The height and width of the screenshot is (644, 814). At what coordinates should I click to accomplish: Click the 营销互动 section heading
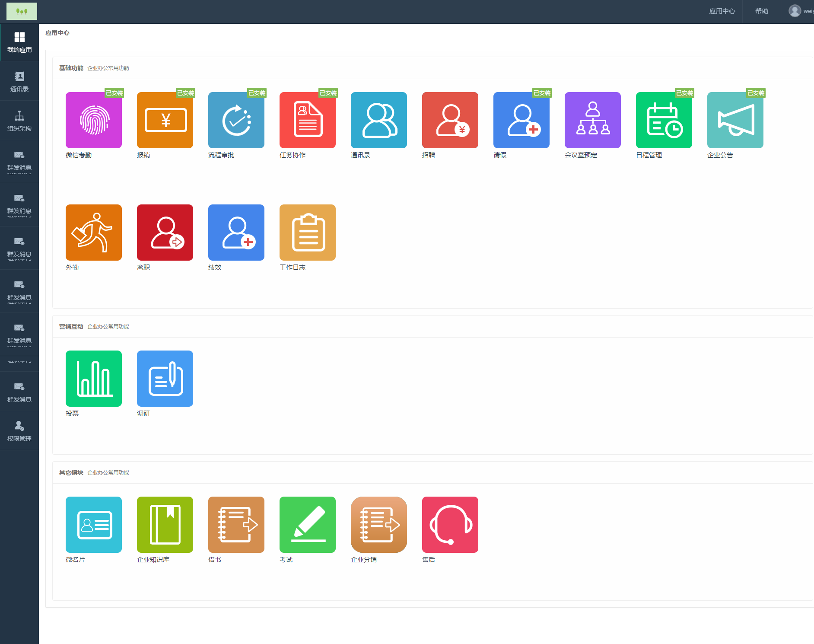pyautogui.click(x=71, y=326)
